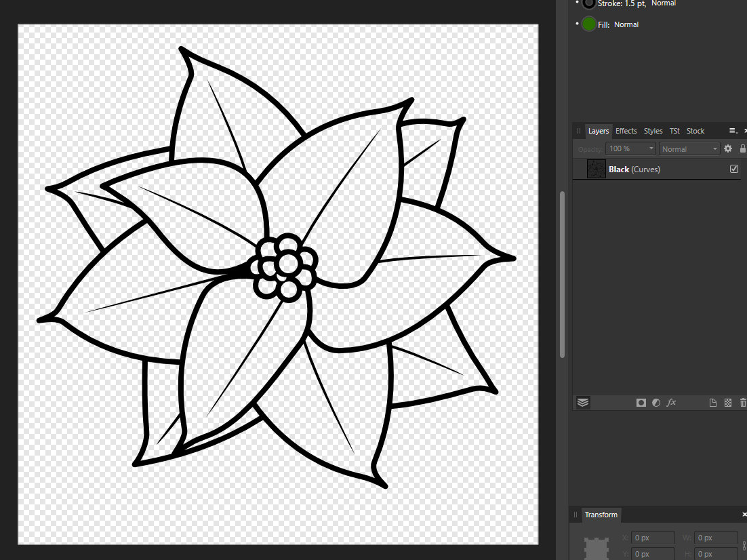Image resolution: width=747 pixels, height=560 pixels.
Task: Click the layer lock padlock icon
Action: tap(742, 148)
